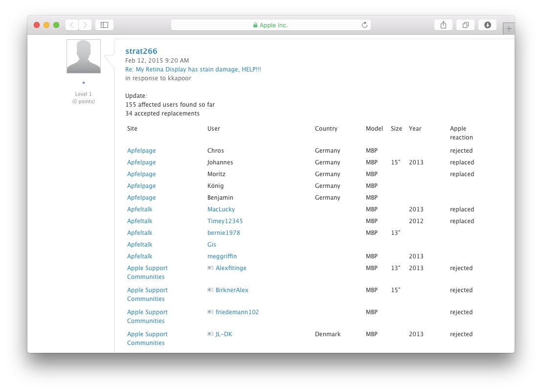The image size is (542, 392).
Task: Open the bernie1978 user link
Action: pyautogui.click(x=224, y=233)
